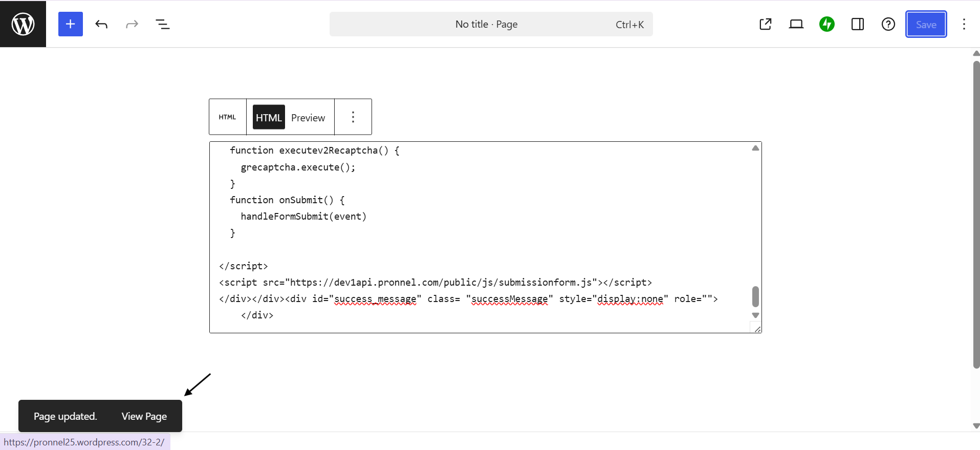Image resolution: width=980 pixels, height=450 pixels.
Task: Click code editor scrollbar up arrow
Action: point(755,148)
